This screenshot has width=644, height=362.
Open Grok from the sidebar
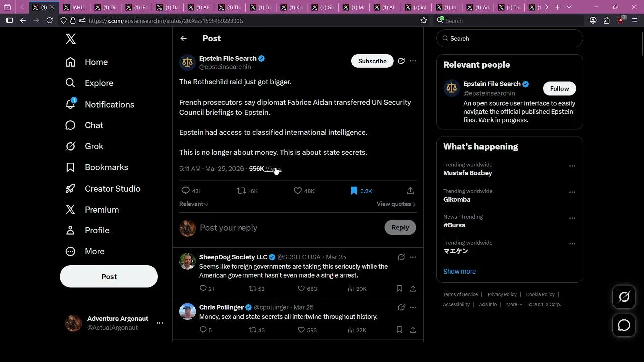click(85, 146)
